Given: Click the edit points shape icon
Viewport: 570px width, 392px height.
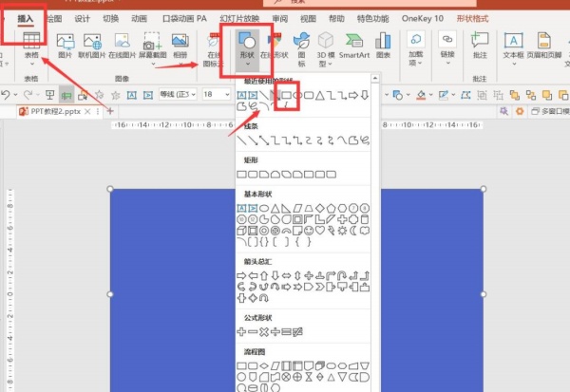Looking at the screenshot, I should 465,95.
